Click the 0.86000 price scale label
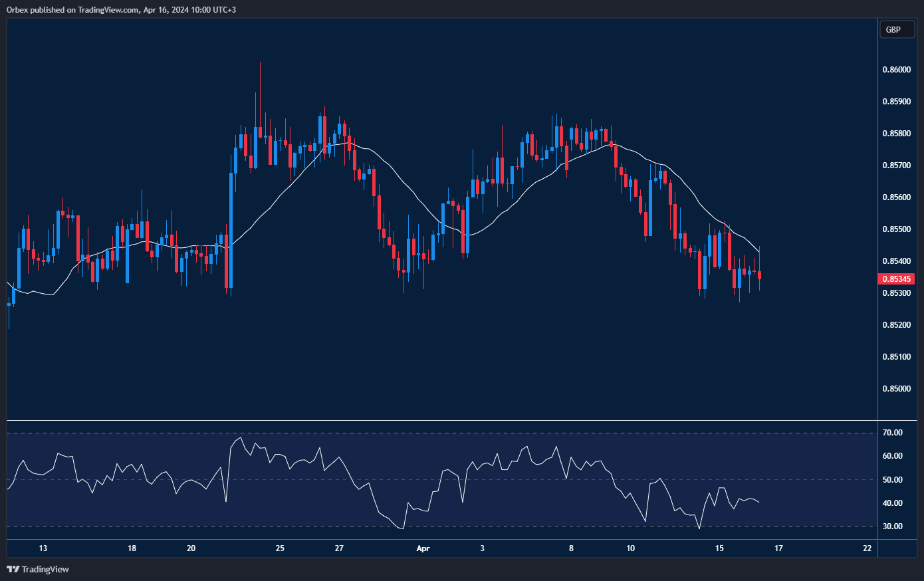 [896, 70]
